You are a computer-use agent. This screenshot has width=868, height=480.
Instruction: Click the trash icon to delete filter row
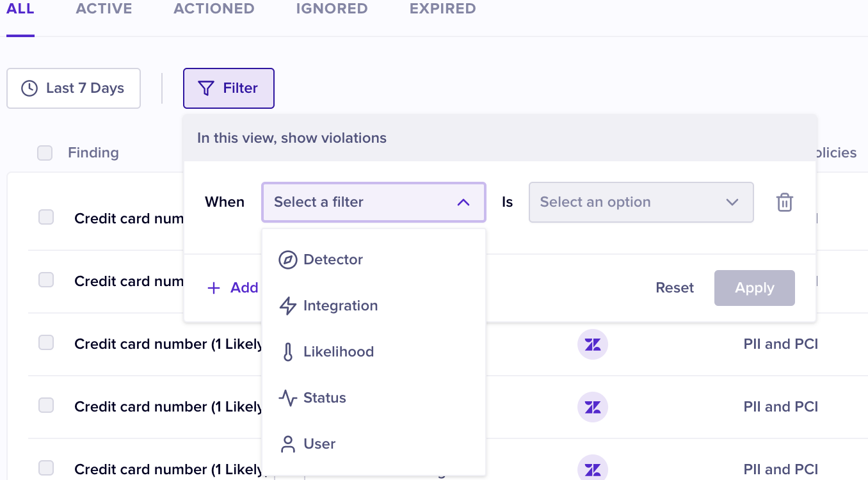[x=784, y=202]
